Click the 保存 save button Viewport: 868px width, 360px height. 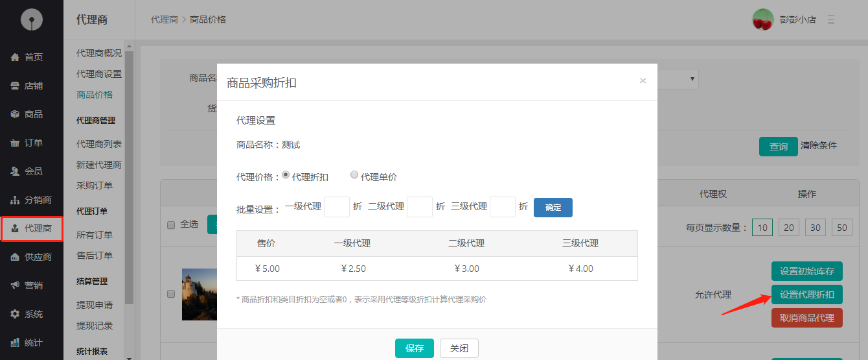click(414, 348)
